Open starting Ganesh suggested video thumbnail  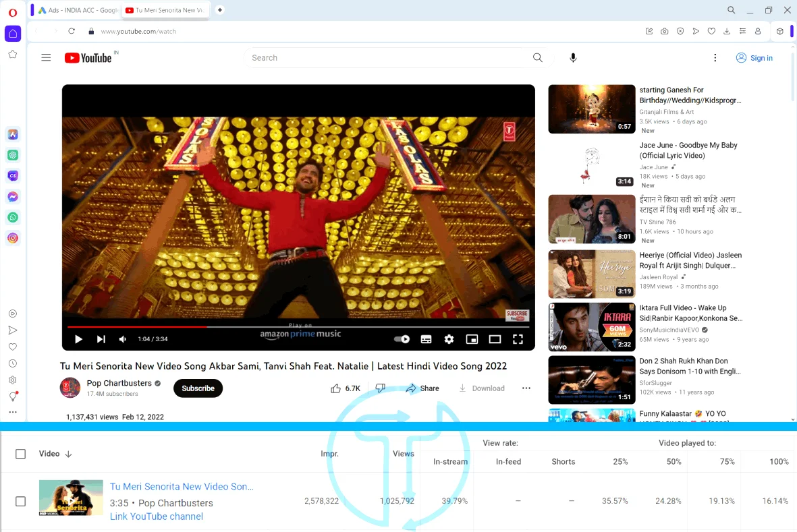592,109
